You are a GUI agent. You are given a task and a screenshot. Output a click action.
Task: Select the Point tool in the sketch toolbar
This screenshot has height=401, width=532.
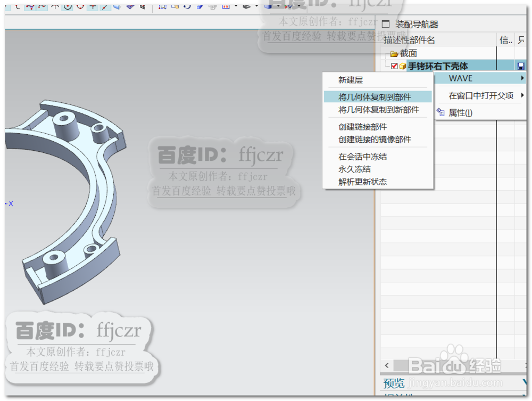[x=93, y=7]
